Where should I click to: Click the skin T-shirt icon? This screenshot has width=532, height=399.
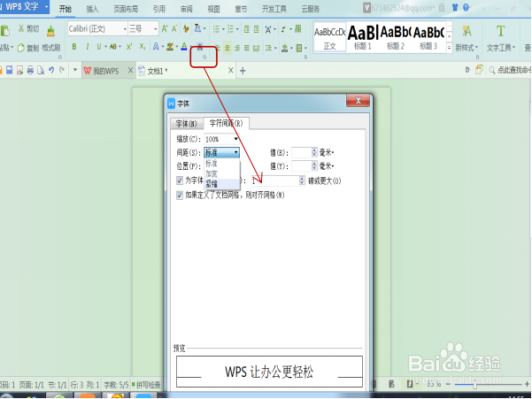pos(455,7)
